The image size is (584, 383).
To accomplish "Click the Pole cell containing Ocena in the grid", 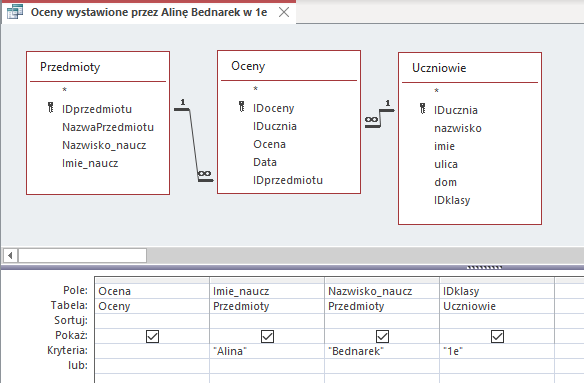I will point(152,291).
